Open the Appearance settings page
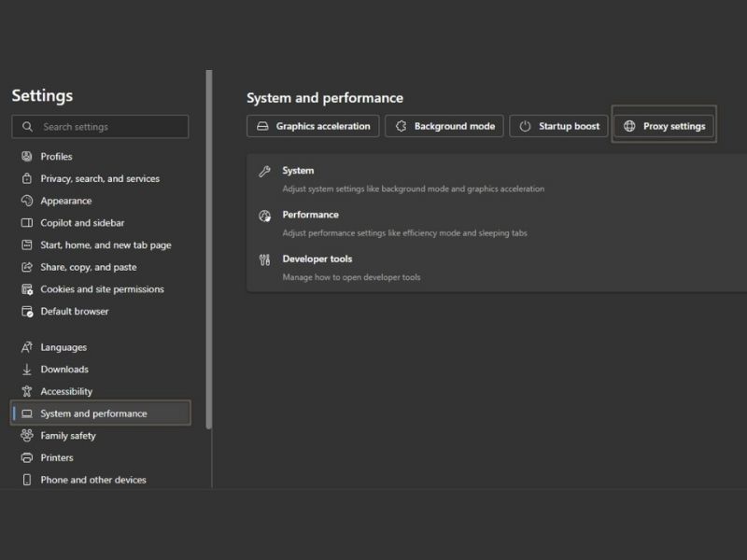The image size is (747, 560). 66,201
